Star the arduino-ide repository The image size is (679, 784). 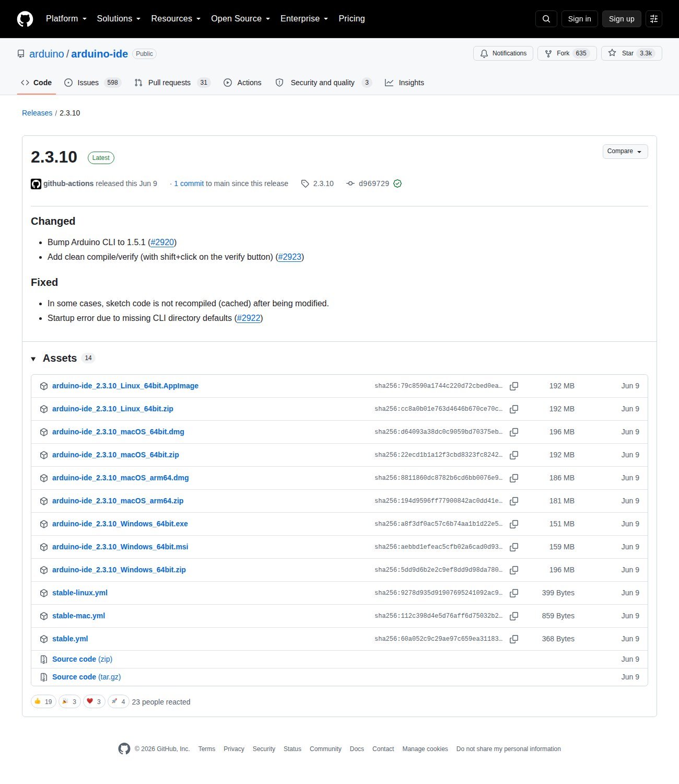click(x=631, y=53)
